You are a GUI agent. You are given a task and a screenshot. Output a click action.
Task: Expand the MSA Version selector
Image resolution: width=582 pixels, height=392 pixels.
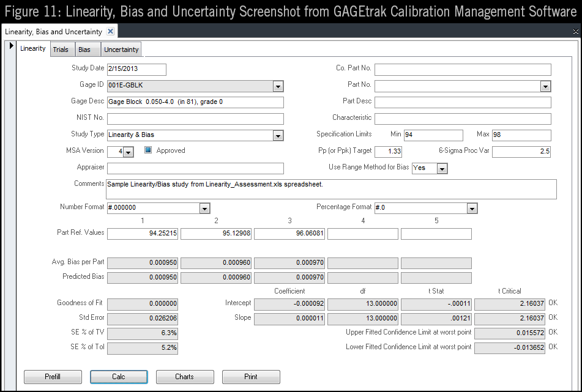129,150
